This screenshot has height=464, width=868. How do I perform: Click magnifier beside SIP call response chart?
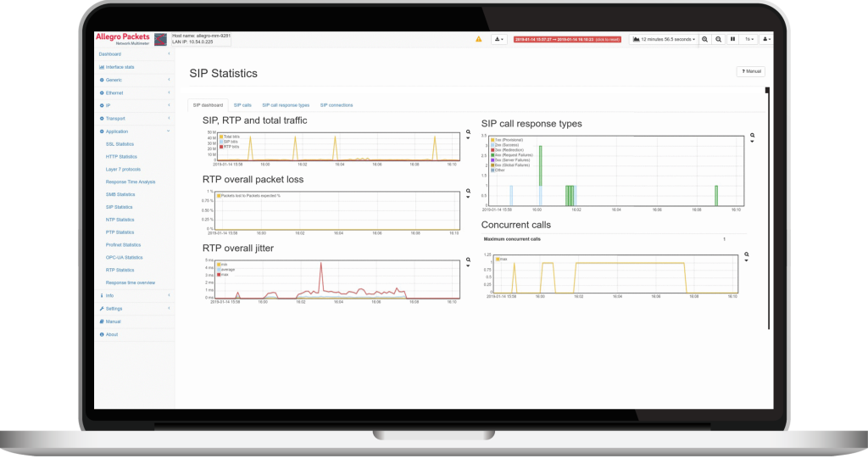[752, 136]
